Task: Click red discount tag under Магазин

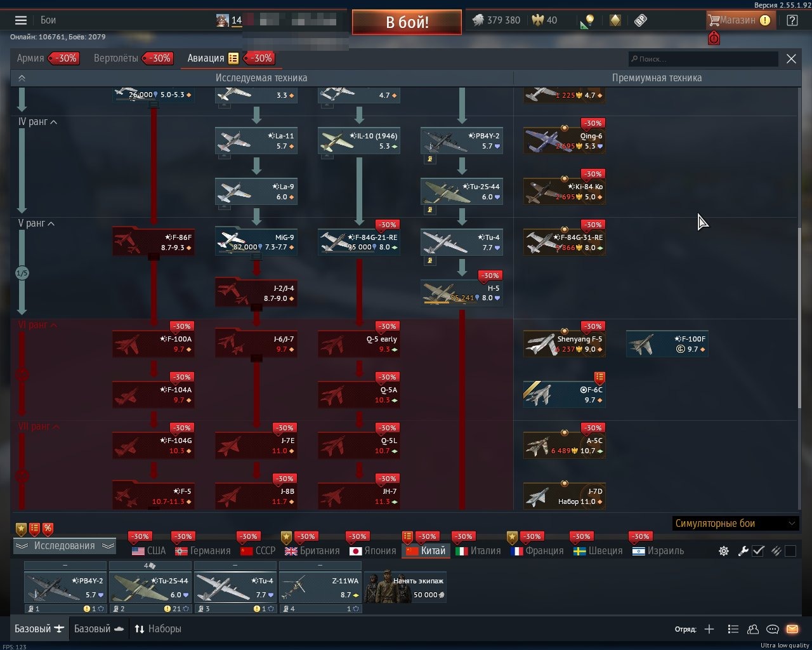Action: (x=714, y=38)
